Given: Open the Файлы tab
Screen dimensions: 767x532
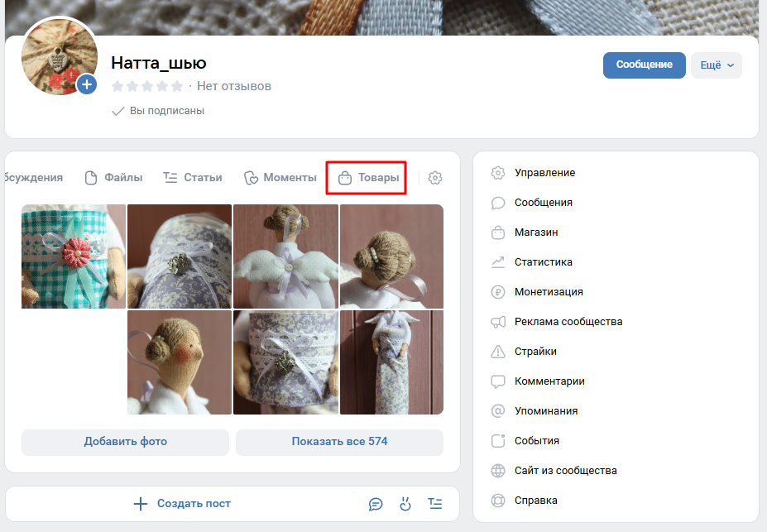Looking at the screenshot, I should 114,178.
